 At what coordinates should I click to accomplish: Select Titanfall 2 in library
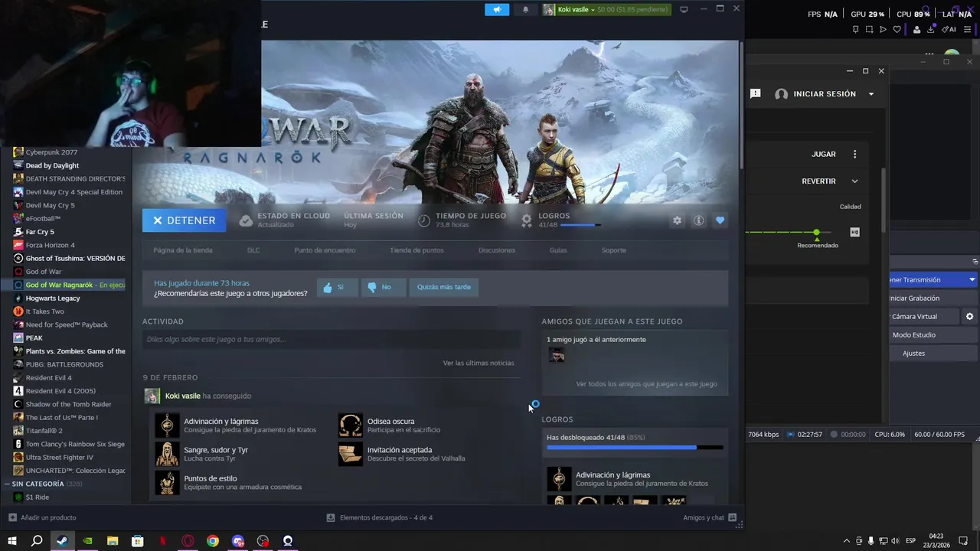[x=44, y=430]
